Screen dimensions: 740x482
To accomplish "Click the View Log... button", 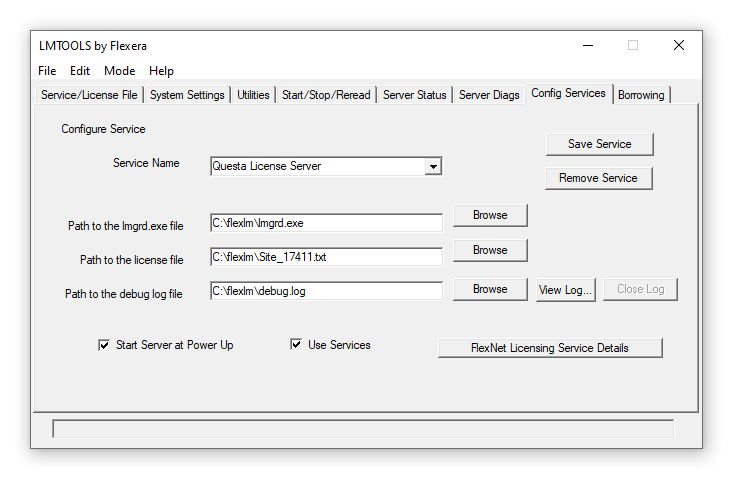I will coord(565,289).
